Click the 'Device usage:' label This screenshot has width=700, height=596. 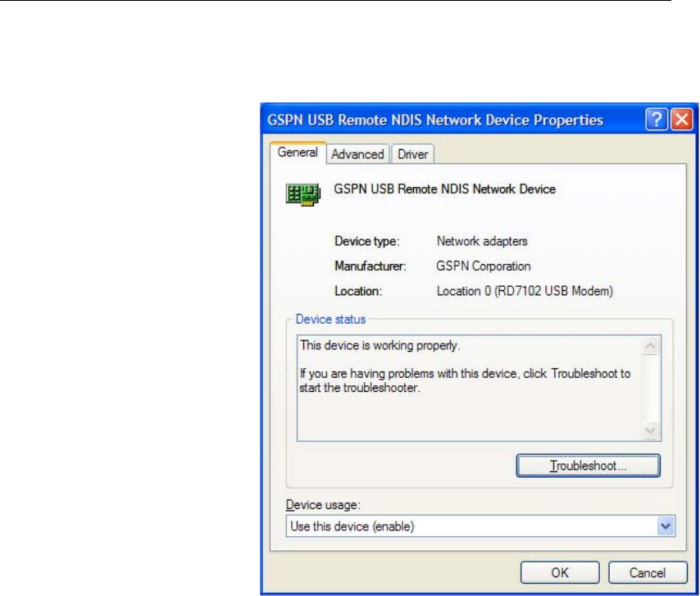tap(323, 505)
